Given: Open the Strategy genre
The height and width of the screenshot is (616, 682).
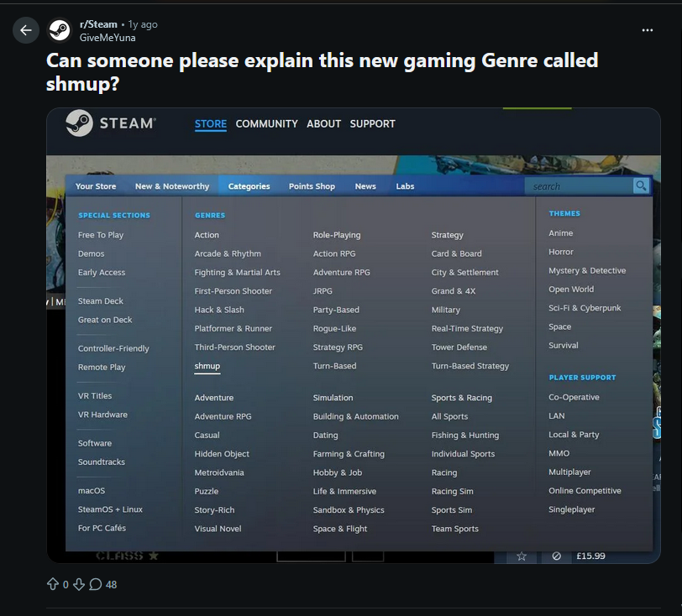Looking at the screenshot, I should pyautogui.click(x=447, y=235).
